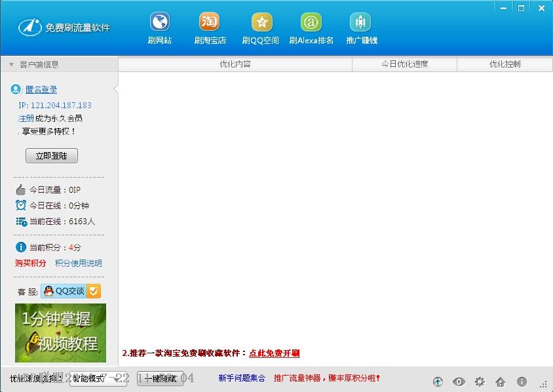Select the 刷QQ空间 QQ Zone tool

(260, 26)
